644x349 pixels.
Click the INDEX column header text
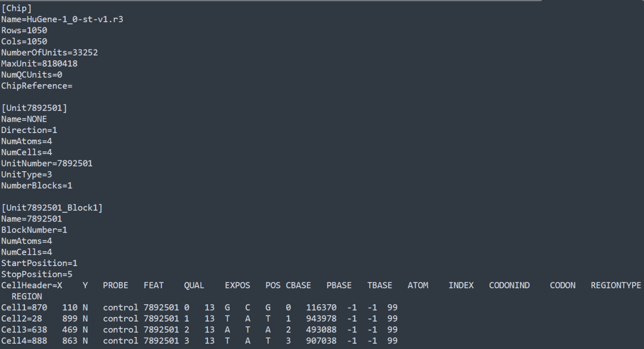(461, 286)
